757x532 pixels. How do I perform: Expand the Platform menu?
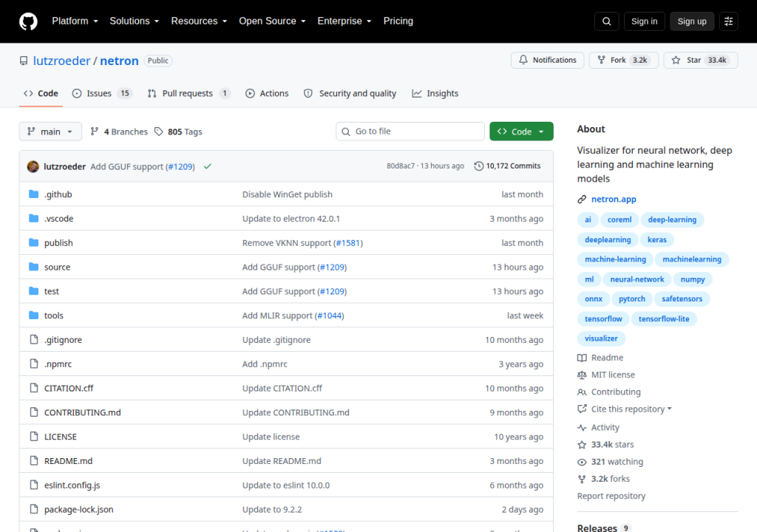point(75,21)
